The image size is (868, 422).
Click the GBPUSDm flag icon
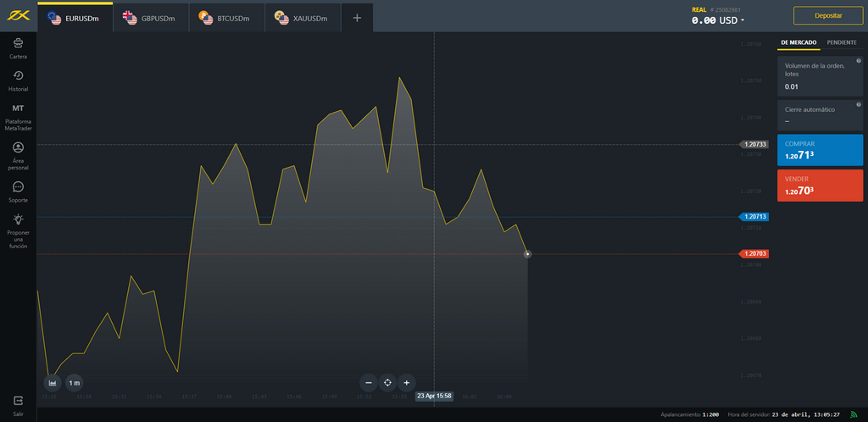point(130,18)
